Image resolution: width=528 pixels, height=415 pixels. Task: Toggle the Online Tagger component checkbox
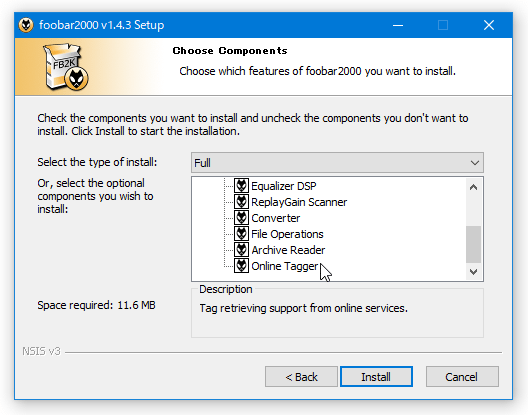[x=241, y=265]
